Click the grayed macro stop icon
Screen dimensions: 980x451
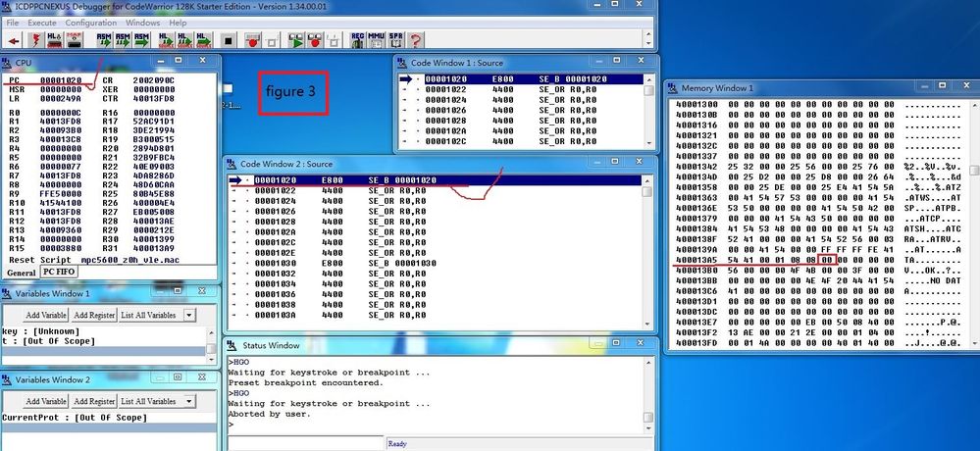point(334,40)
